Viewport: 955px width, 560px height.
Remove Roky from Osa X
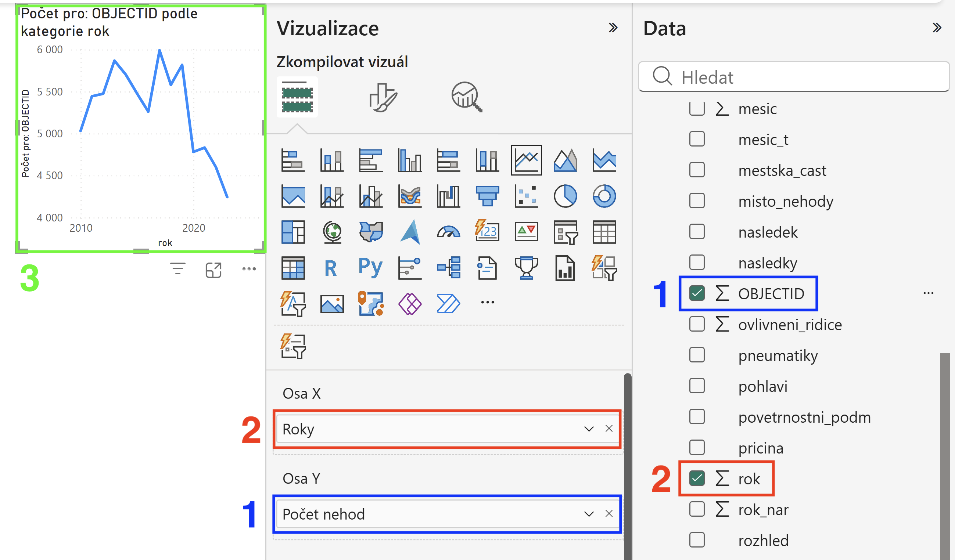click(x=609, y=429)
